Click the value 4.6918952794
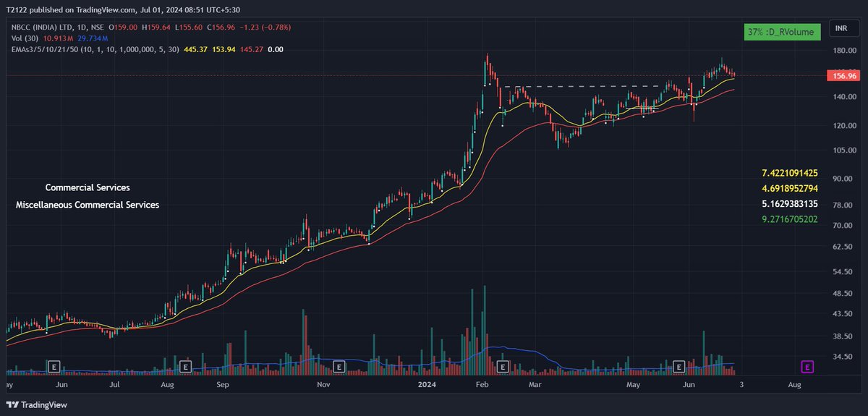 (x=790, y=188)
